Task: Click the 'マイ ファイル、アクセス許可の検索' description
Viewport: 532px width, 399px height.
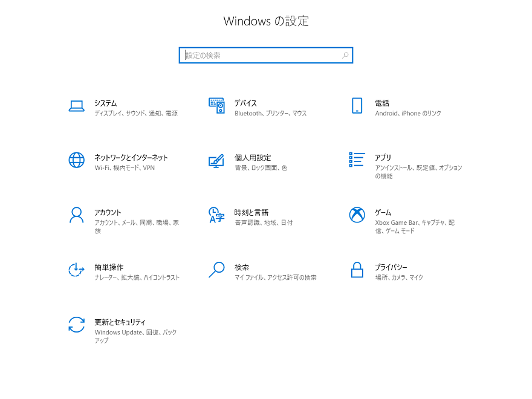Action: (x=276, y=277)
